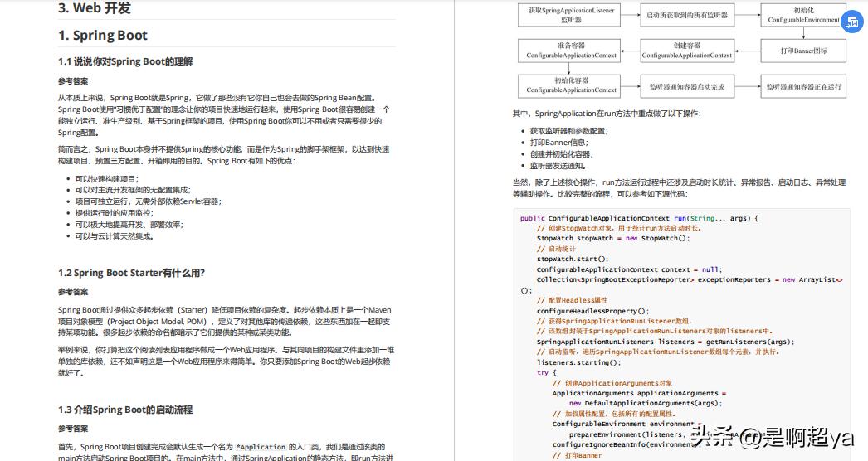Click the blue floating circular icon at top right
Screen dimensions: 868x461
pos(852,22)
